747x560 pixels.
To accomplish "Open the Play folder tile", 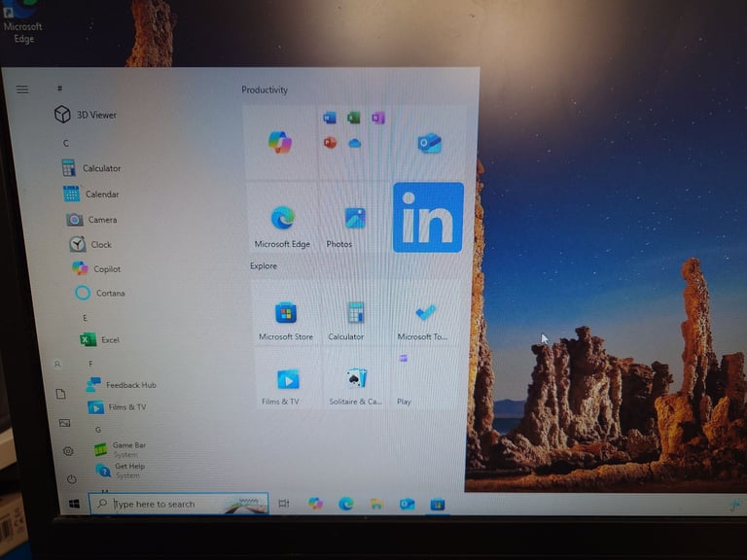I will pos(423,379).
